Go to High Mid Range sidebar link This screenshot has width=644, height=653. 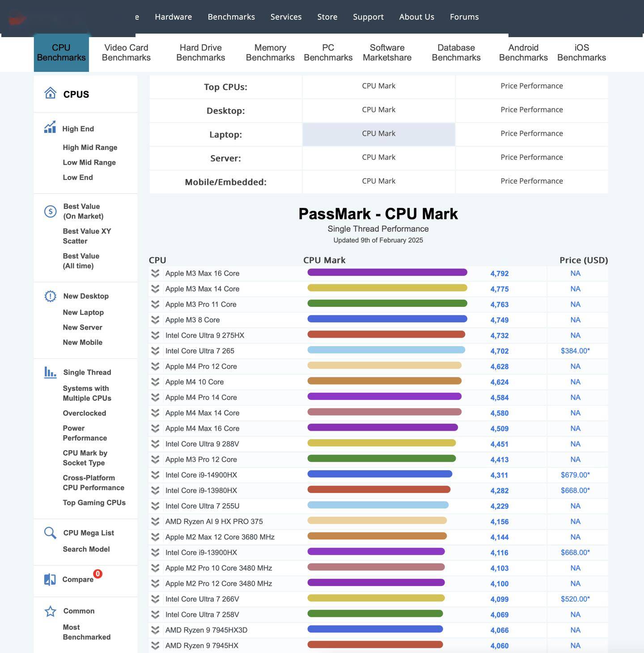coord(90,148)
